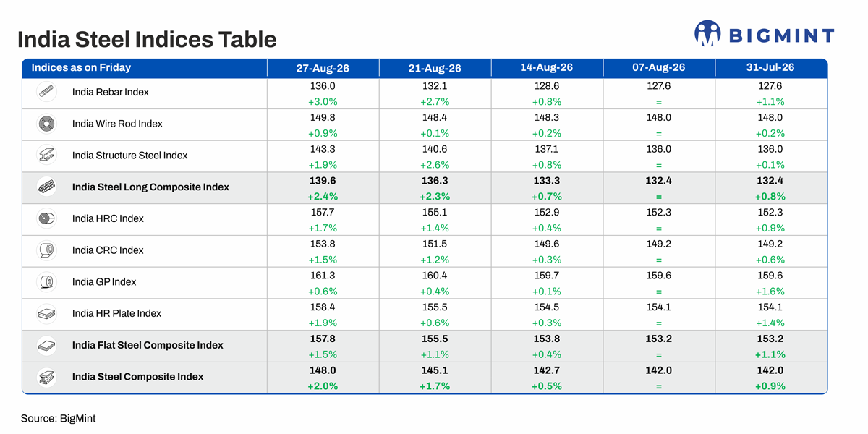Click the India Steel Long Composite Index icon

tap(47, 187)
